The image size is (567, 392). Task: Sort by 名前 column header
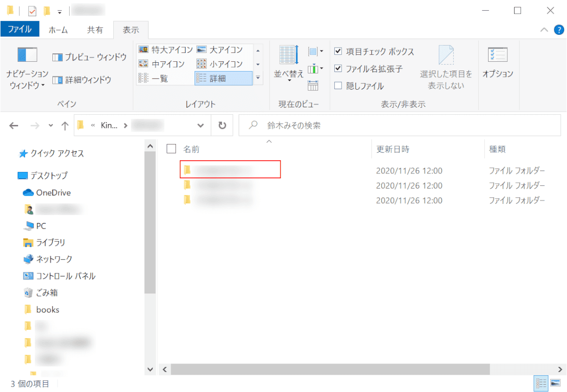191,149
